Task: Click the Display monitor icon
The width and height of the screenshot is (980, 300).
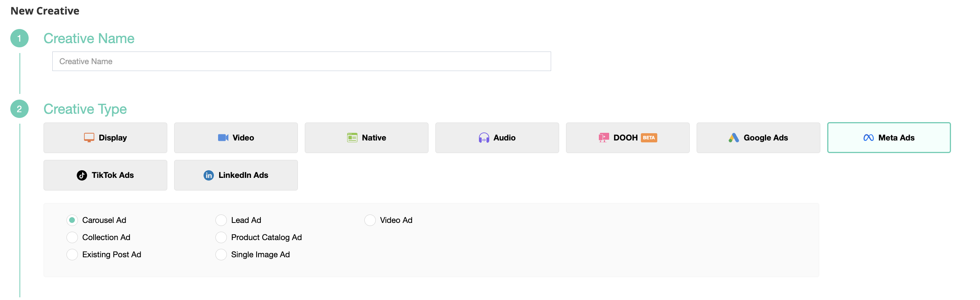Action: (89, 138)
